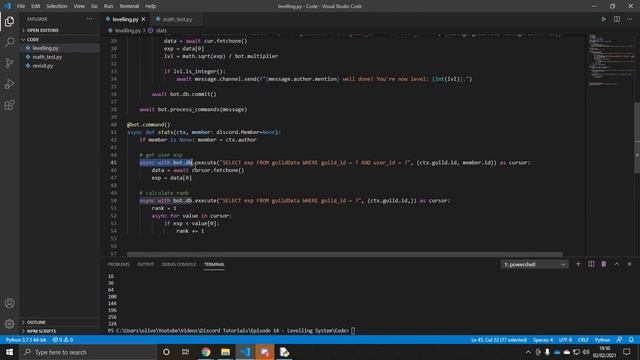Open the Run menu
The image size is (640, 360).
pyautogui.click(x=108, y=6)
